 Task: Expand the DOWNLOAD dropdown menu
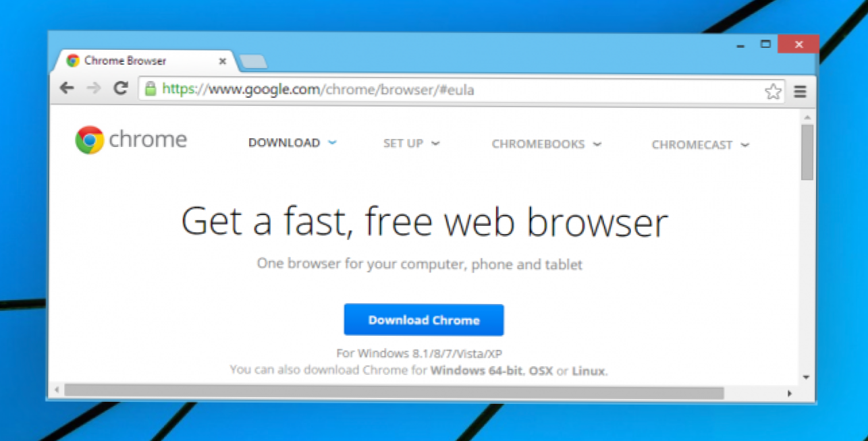coord(292,143)
